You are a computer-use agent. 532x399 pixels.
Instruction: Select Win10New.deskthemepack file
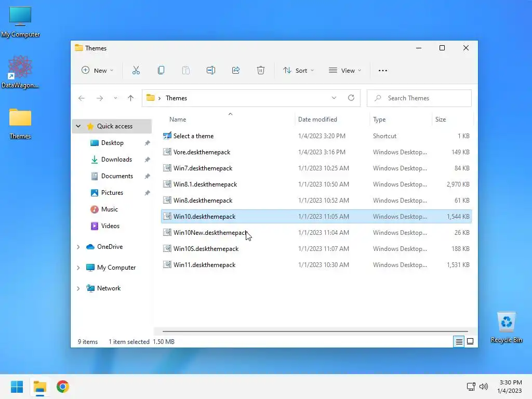click(316, 233)
